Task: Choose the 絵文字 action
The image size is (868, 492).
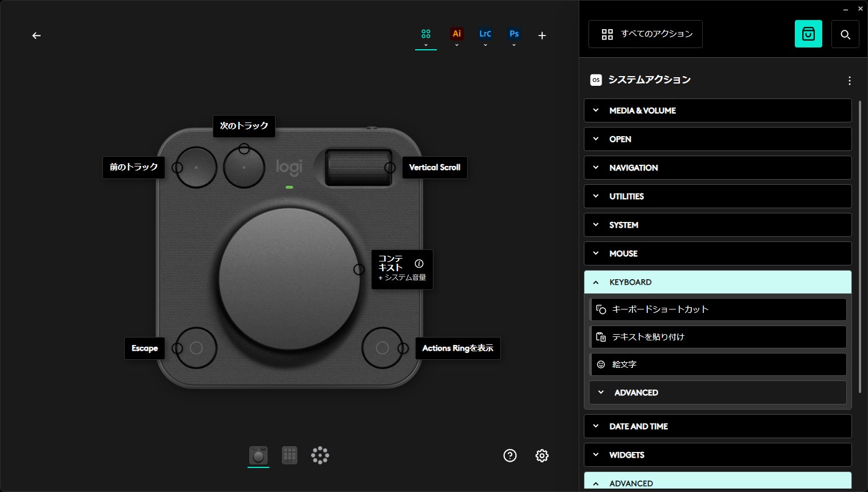Action: (718, 364)
